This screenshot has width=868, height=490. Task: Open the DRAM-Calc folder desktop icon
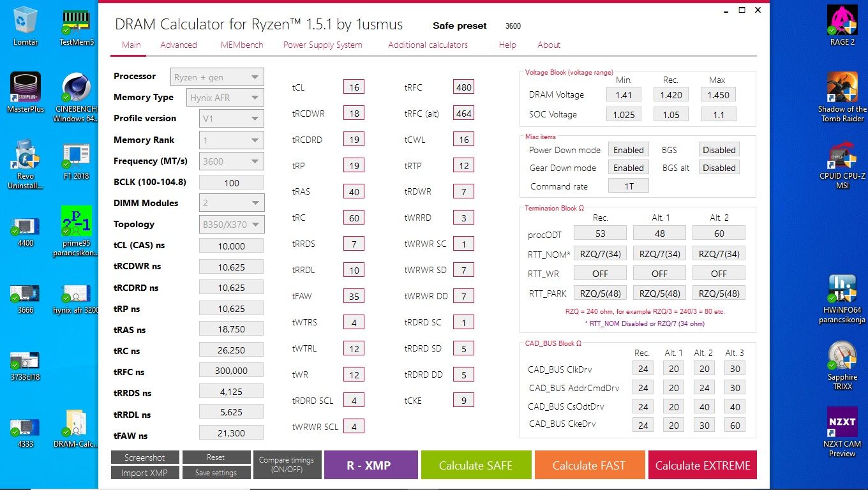pos(77,429)
